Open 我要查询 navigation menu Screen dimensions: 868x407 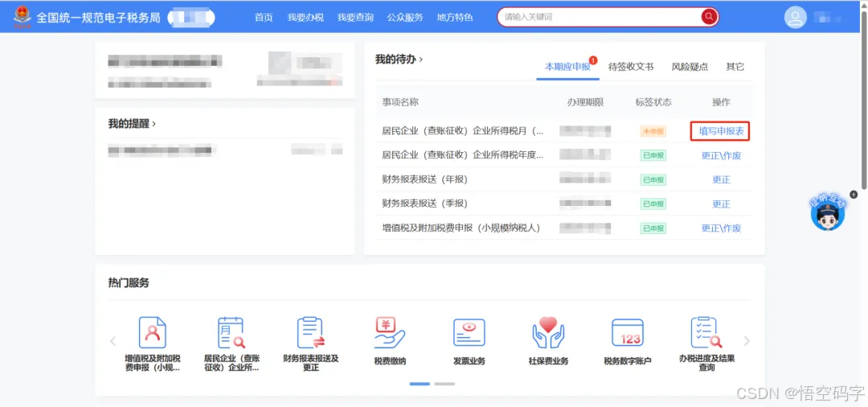tap(355, 17)
